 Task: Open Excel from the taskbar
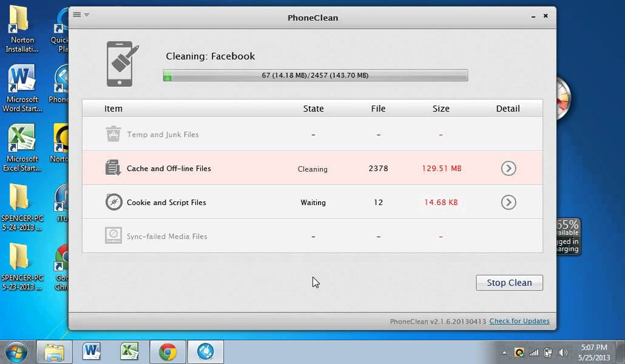pyautogui.click(x=129, y=352)
